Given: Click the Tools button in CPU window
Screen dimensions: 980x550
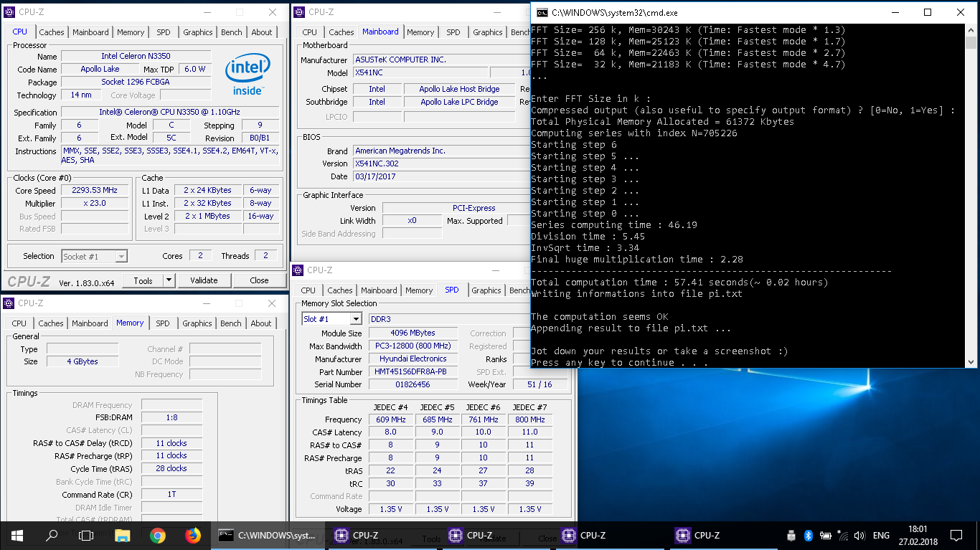Looking at the screenshot, I should 143,280.
